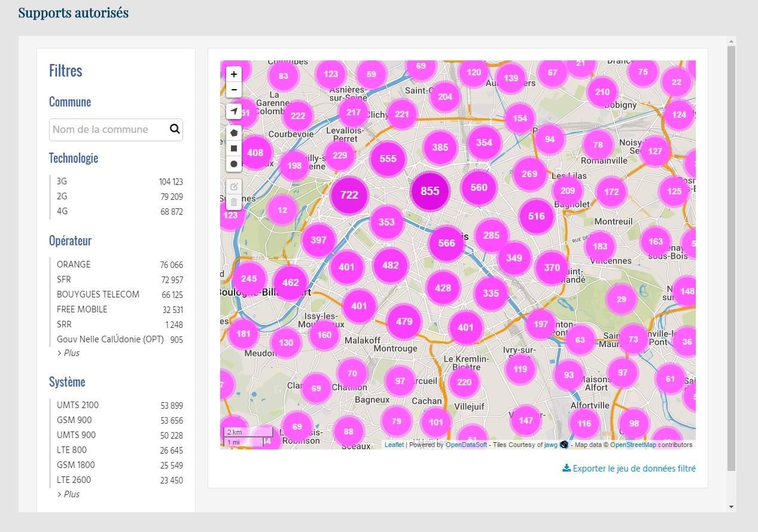
Task: Click the delete layers trash icon
Action: click(233, 202)
